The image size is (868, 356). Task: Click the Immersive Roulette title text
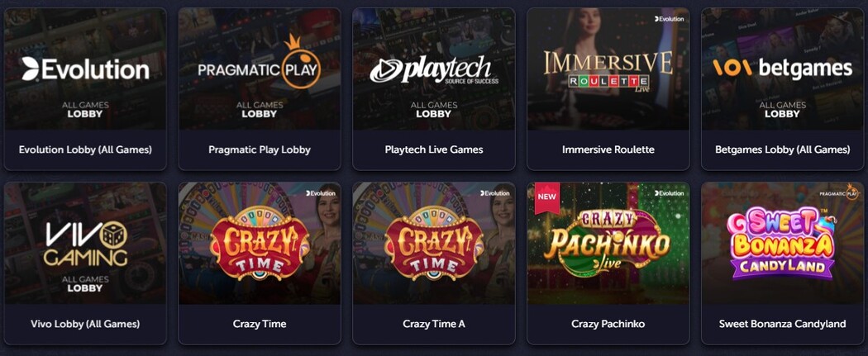click(x=608, y=150)
